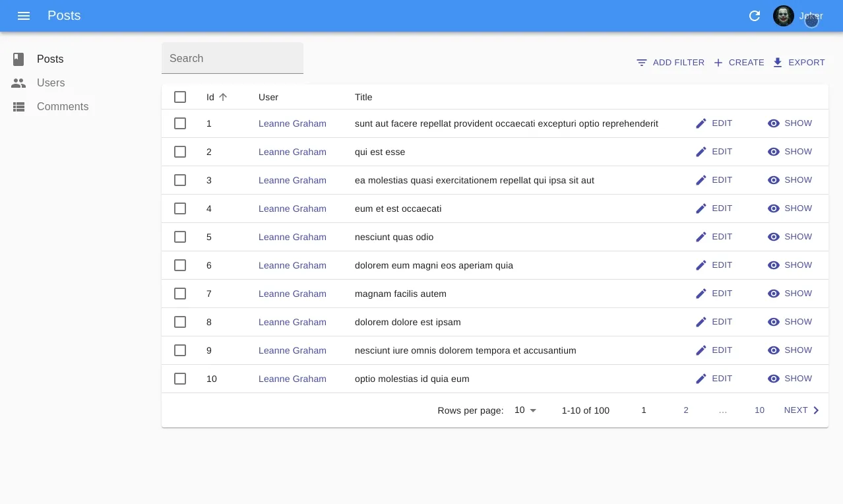Go to page 2 in pagination
Viewport: 843px width, 504px height.
click(x=686, y=410)
